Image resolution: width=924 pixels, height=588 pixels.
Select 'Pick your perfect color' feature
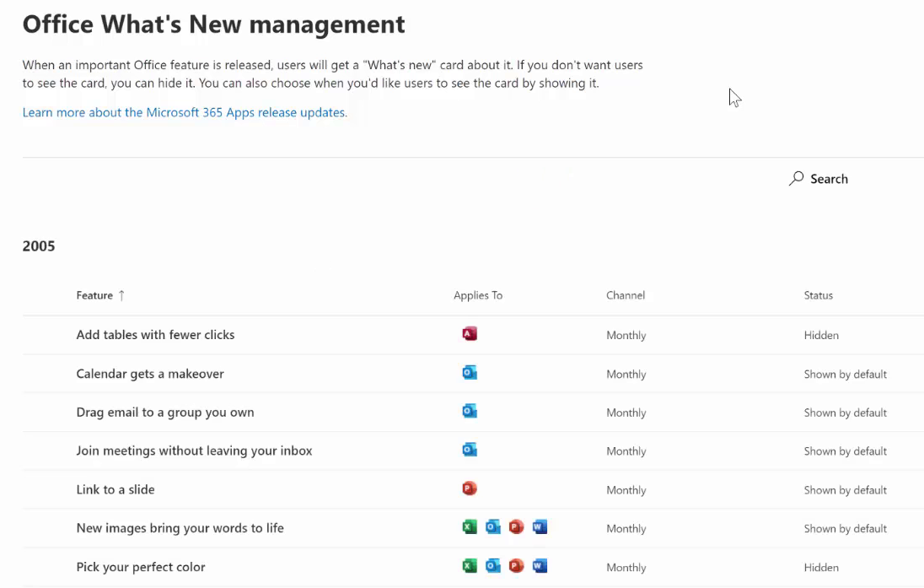141,568
